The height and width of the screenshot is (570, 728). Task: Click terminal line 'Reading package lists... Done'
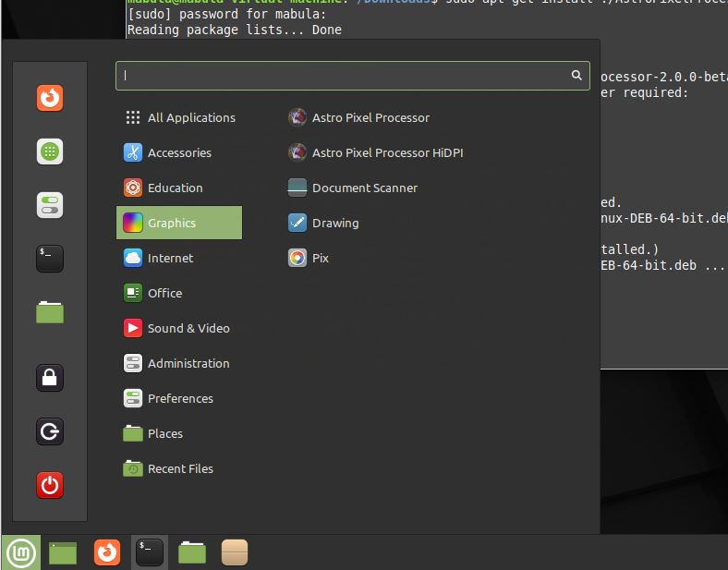coord(235,30)
